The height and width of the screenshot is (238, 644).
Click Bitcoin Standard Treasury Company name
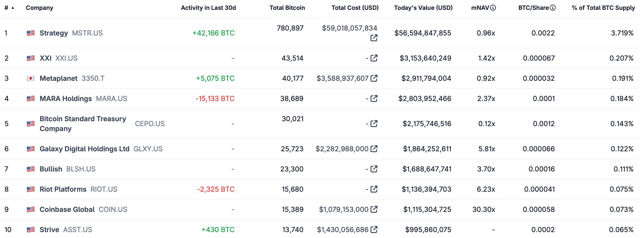(x=83, y=123)
